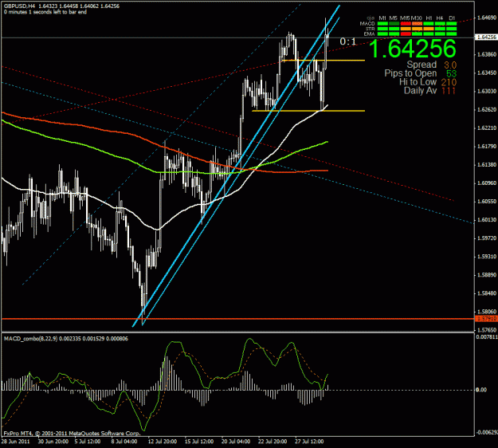Click the M1 timeframe column header
The height and width of the screenshot is (448, 498).
382,18
